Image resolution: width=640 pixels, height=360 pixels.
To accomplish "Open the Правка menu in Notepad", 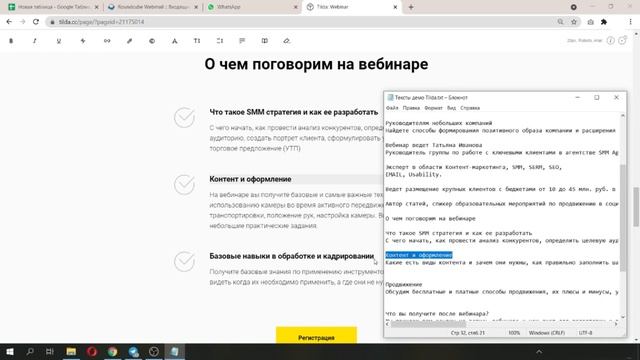I will click(411, 108).
